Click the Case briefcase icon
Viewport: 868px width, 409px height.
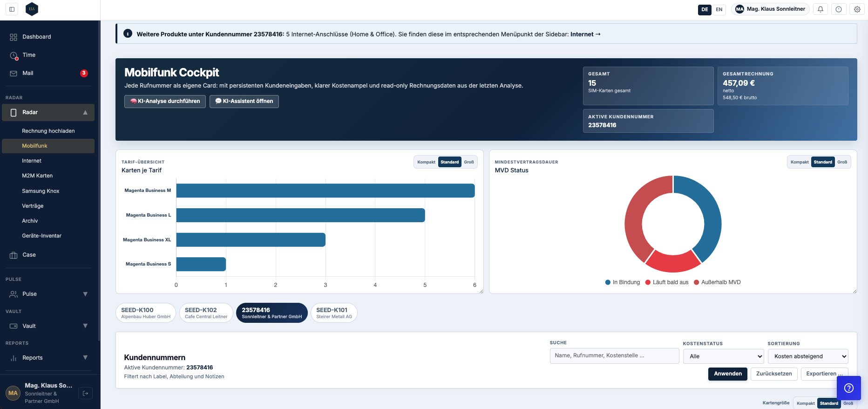tap(14, 255)
